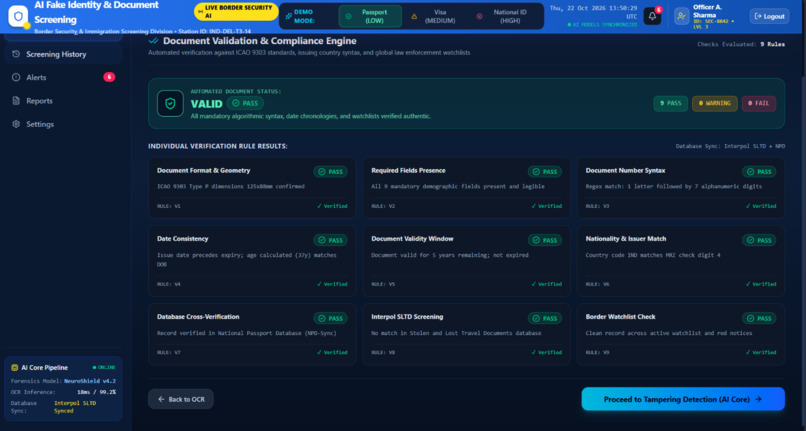
Task: Click the Back to OCR button
Action: pyautogui.click(x=181, y=399)
